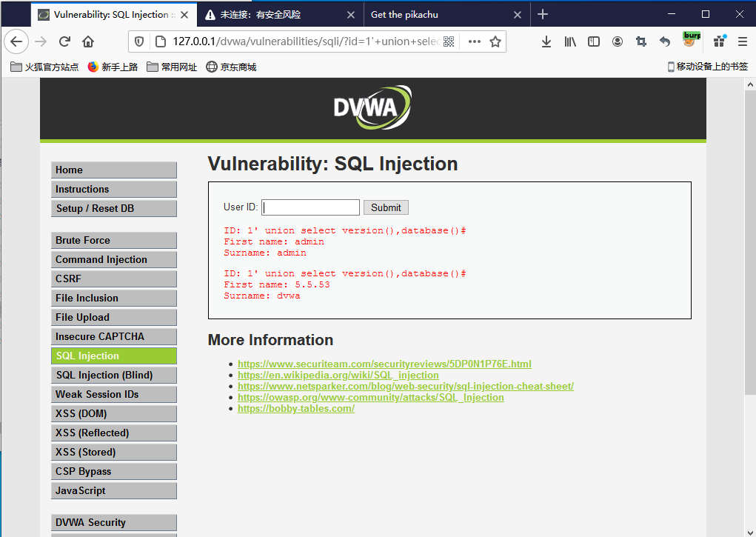The height and width of the screenshot is (537, 756).
Task: Open the bobby-tables.com link
Action: click(296, 408)
